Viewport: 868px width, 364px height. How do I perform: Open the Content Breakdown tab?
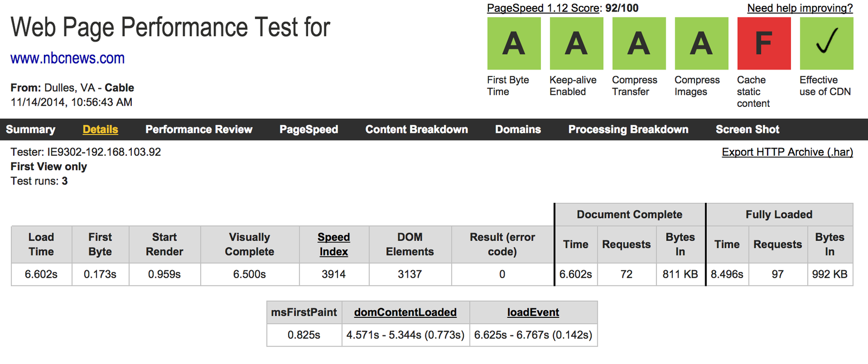coord(417,129)
